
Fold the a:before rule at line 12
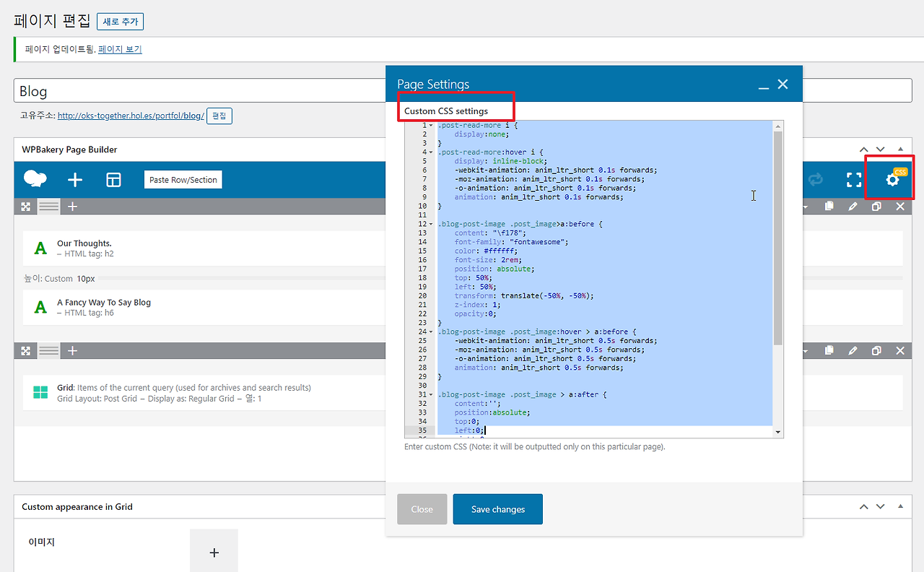click(x=431, y=224)
